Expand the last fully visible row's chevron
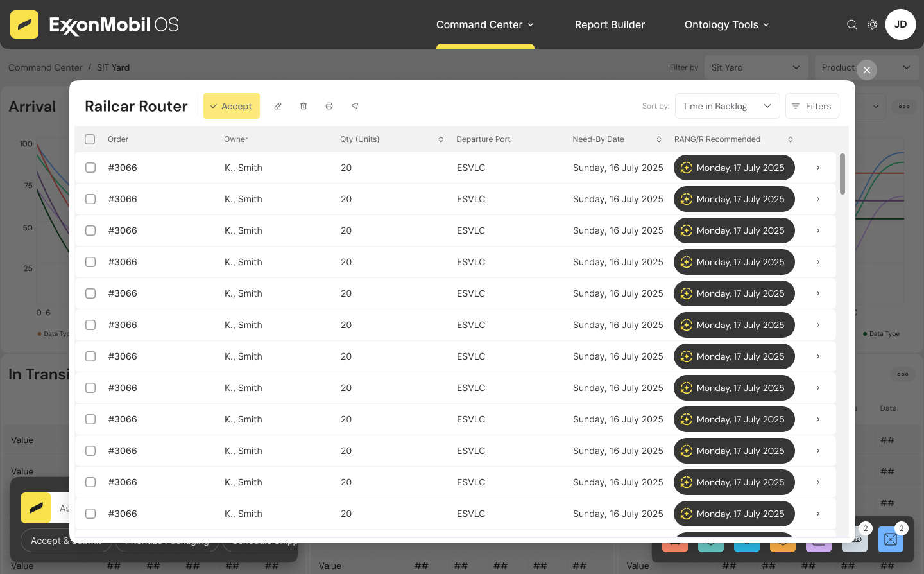The height and width of the screenshot is (574, 924). point(818,514)
